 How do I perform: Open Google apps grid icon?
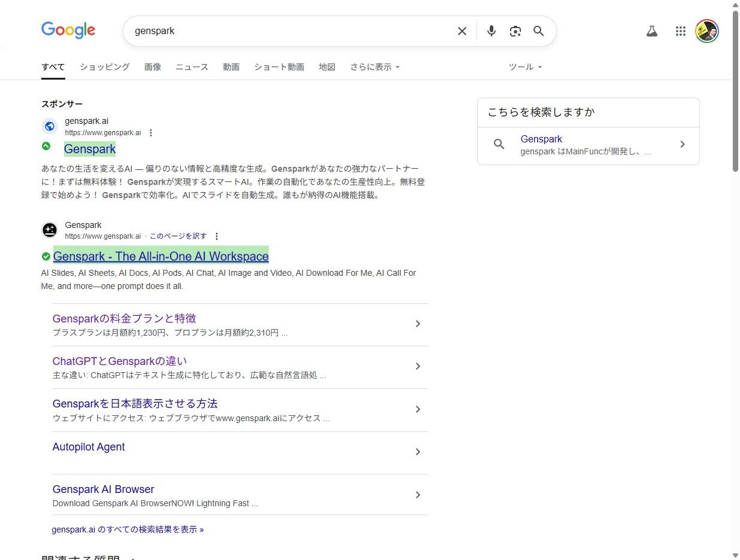pyautogui.click(x=681, y=31)
